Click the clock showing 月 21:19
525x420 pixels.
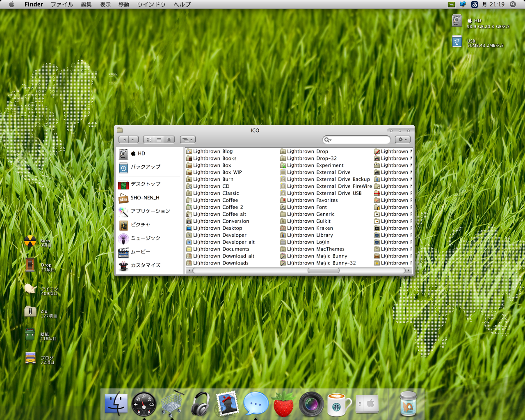(493, 4)
